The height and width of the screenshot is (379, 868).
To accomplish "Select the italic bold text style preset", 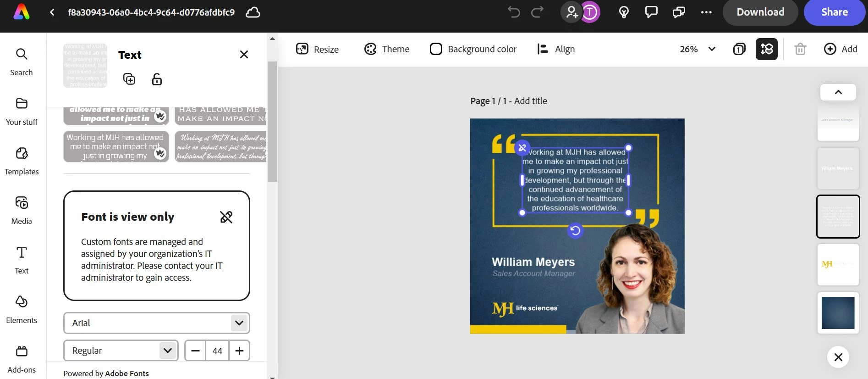I will click(x=116, y=116).
